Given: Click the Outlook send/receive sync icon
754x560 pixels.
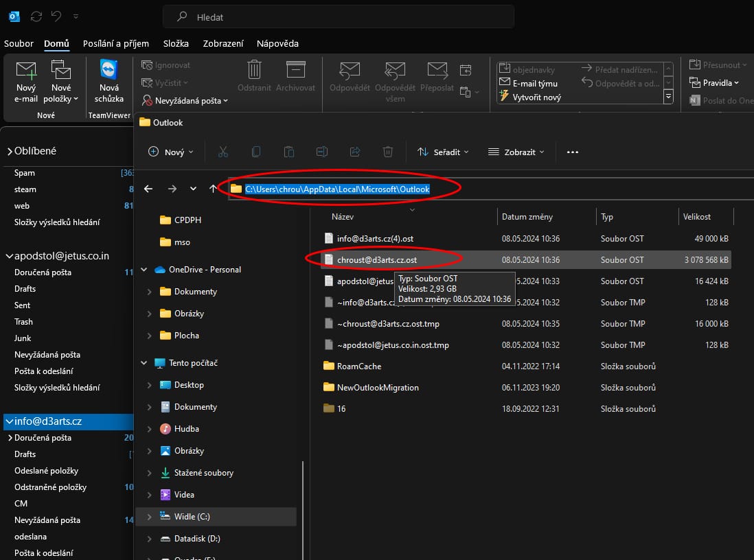Looking at the screenshot, I should click(36, 17).
